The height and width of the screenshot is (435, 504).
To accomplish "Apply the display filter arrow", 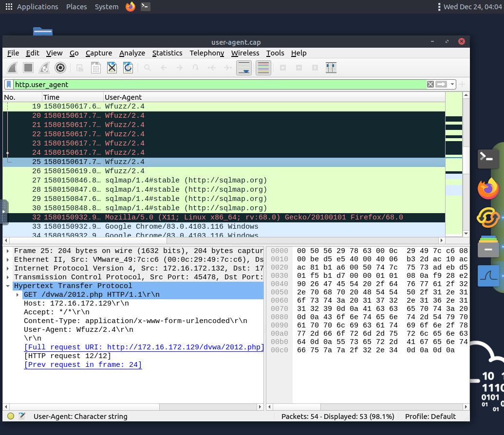I will tap(441, 84).
